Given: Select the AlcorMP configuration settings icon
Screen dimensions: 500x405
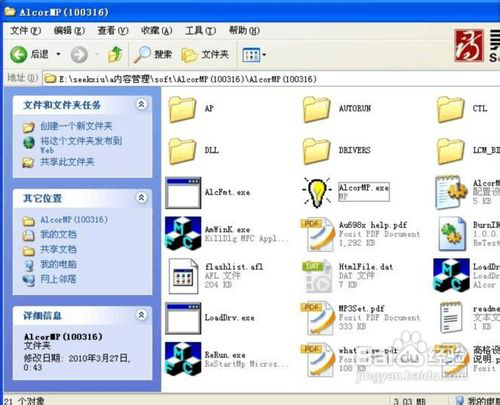Looking at the screenshot, I should [451, 193].
